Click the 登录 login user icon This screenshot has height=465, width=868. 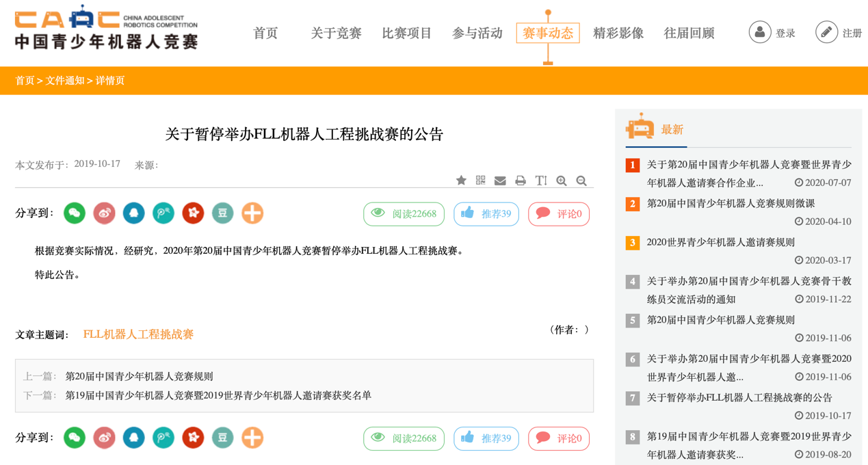coord(759,32)
